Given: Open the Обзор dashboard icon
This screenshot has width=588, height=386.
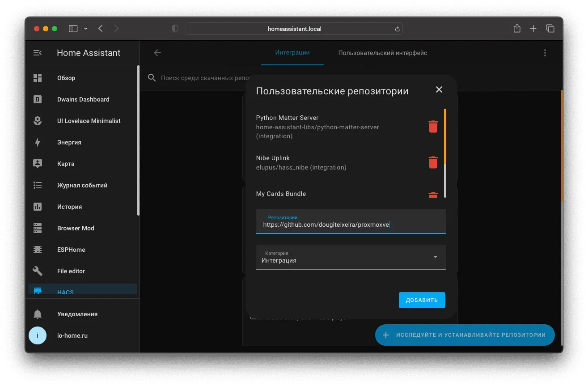Looking at the screenshot, I should tap(38, 78).
